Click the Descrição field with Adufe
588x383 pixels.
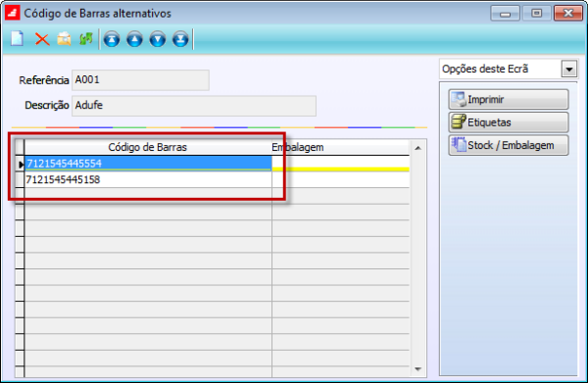194,106
